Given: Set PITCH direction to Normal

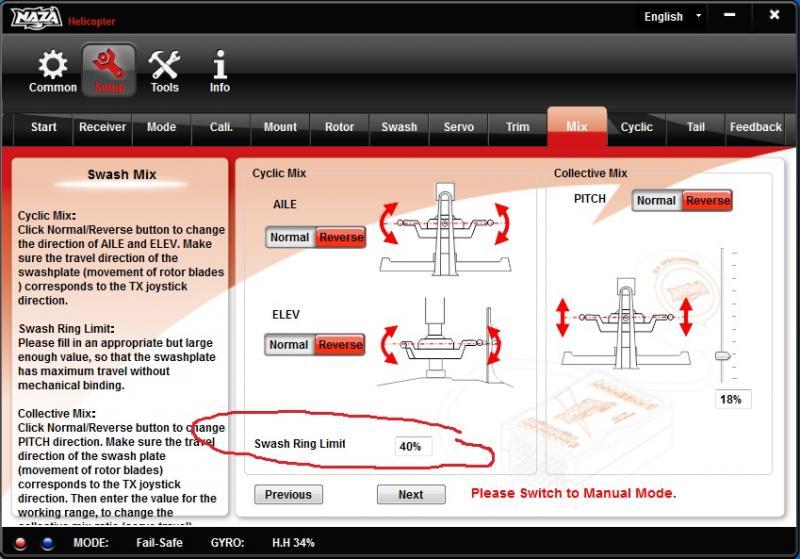Looking at the screenshot, I should tap(656, 200).
